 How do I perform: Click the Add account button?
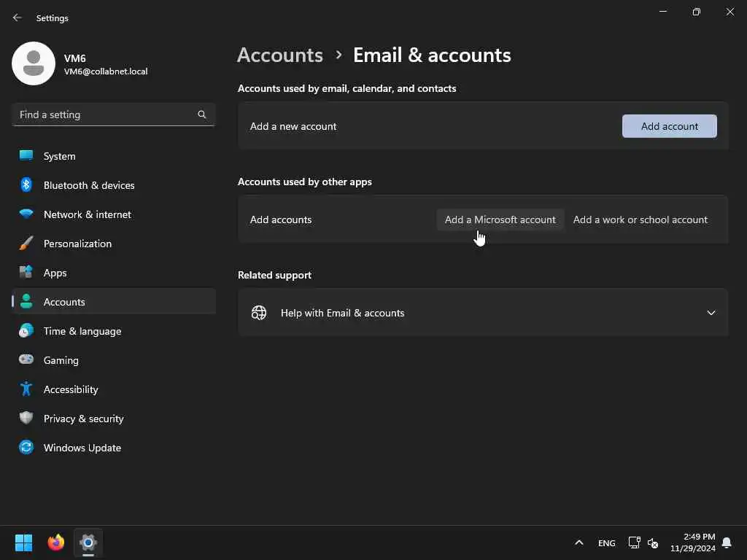pos(670,126)
